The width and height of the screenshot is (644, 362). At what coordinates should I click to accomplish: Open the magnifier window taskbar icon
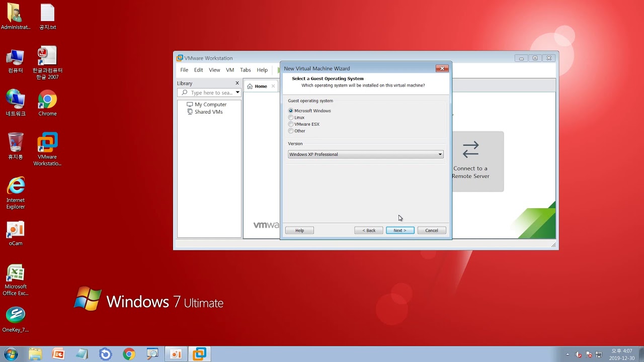pyautogui.click(x=152, y=354)
